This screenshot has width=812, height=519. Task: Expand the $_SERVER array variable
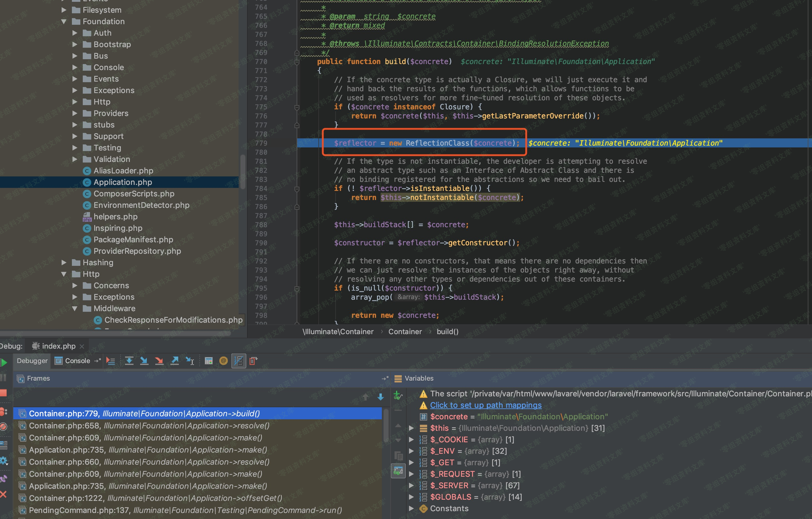[411, 485]
